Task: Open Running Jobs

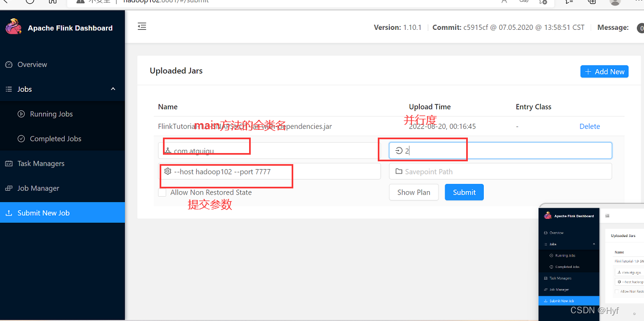Action: 62,114
